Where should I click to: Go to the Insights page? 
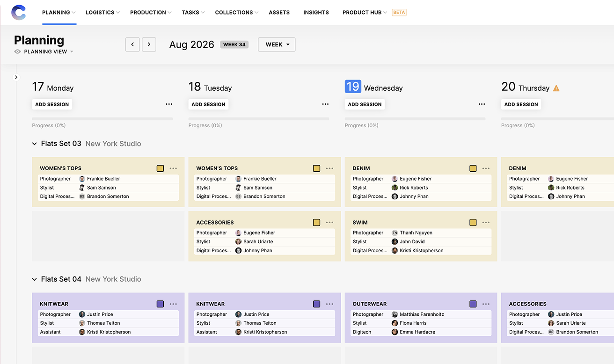316,13
